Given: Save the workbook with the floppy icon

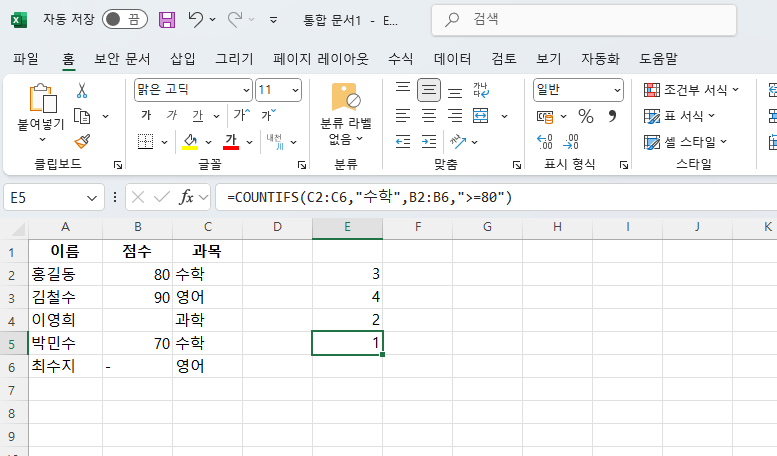Looking at the screenshot, I should point(167,20).
